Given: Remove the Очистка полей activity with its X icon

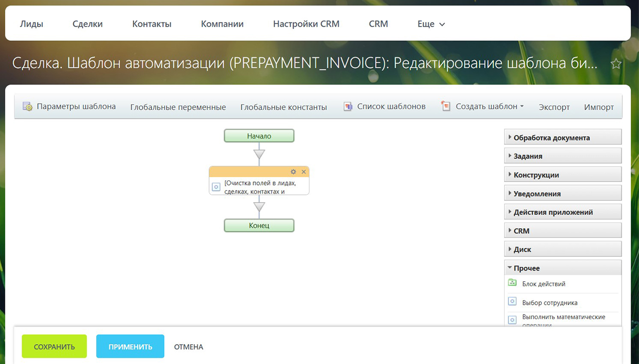Looking at the screenshot, I should [x=304, y=172].
